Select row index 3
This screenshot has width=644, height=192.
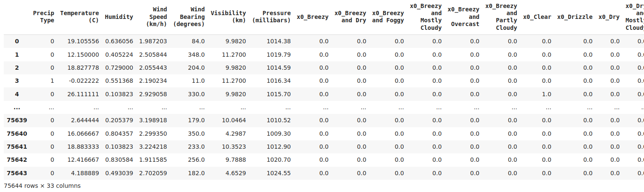pyautogui.click(x=17, y=81)
